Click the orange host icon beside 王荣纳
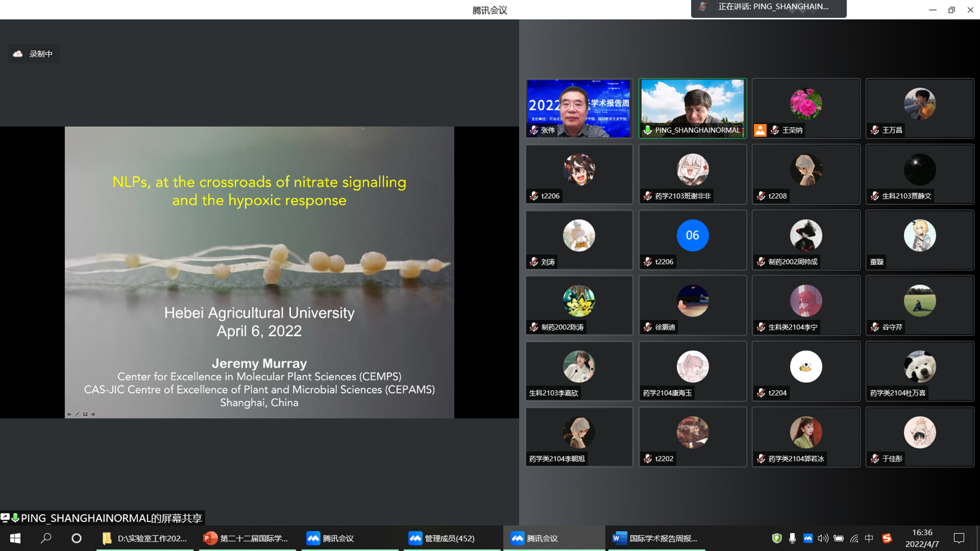The image size is (980, 551). point(760,130)
